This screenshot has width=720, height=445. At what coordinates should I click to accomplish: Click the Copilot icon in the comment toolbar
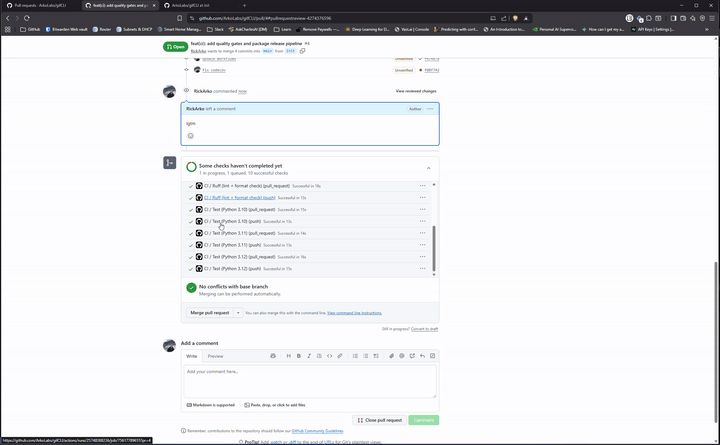tap(273, 356)
